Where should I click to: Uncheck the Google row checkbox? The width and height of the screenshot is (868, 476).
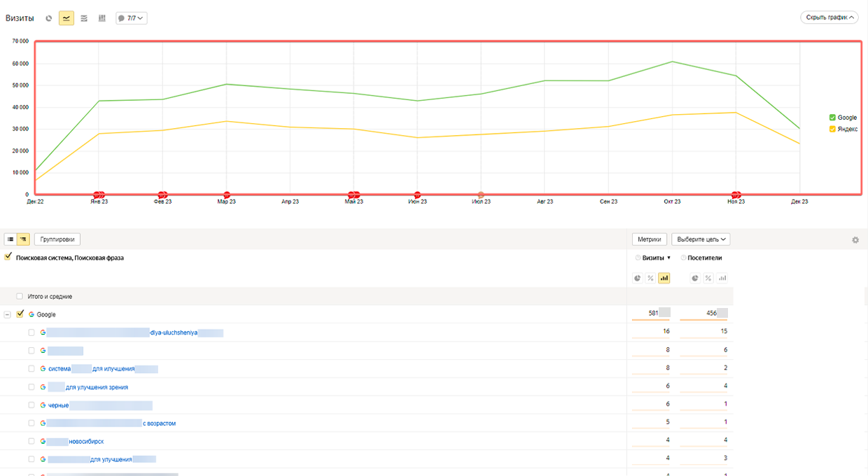click(x=20, y=314)
